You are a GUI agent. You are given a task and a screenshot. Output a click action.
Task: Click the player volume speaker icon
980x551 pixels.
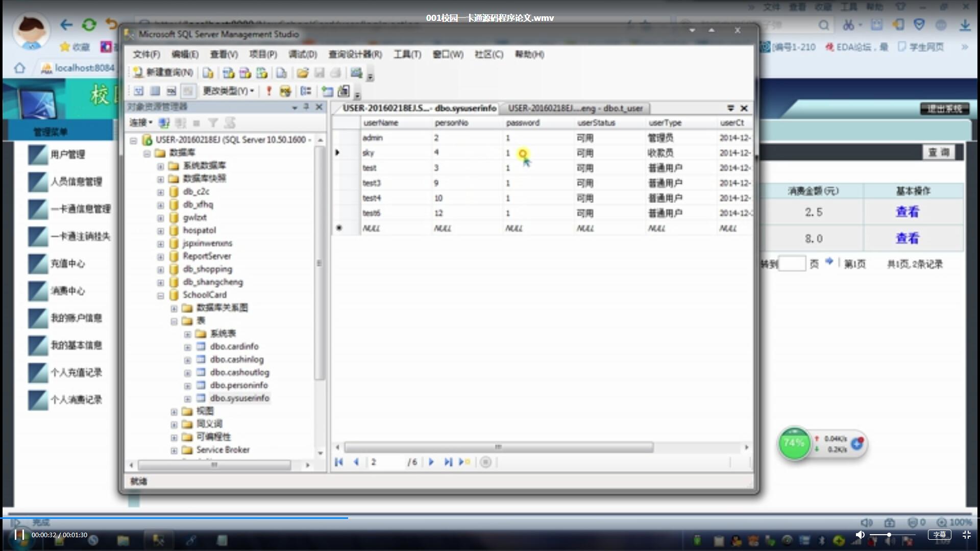tap(860, 535)
